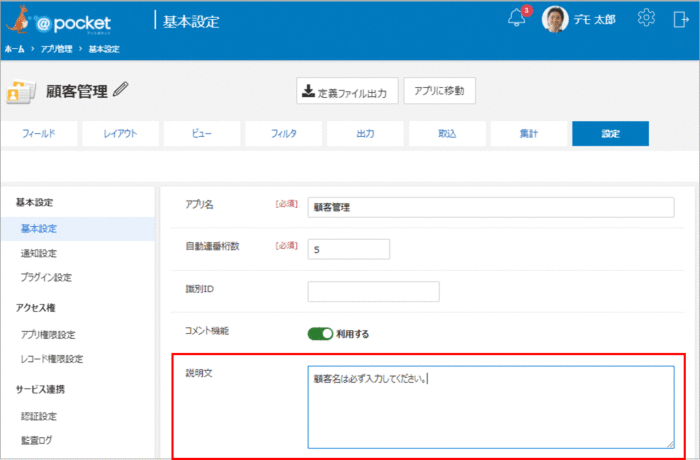This screenshot has width=700, height=460.
Task: Open the レイアウト tab
Action: point(121,134)
